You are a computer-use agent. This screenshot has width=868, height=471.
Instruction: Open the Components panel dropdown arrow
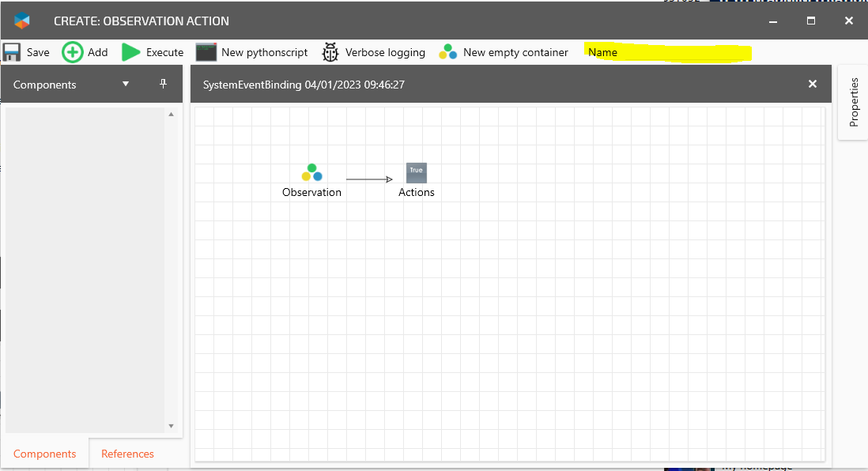[x=126, y=84]
